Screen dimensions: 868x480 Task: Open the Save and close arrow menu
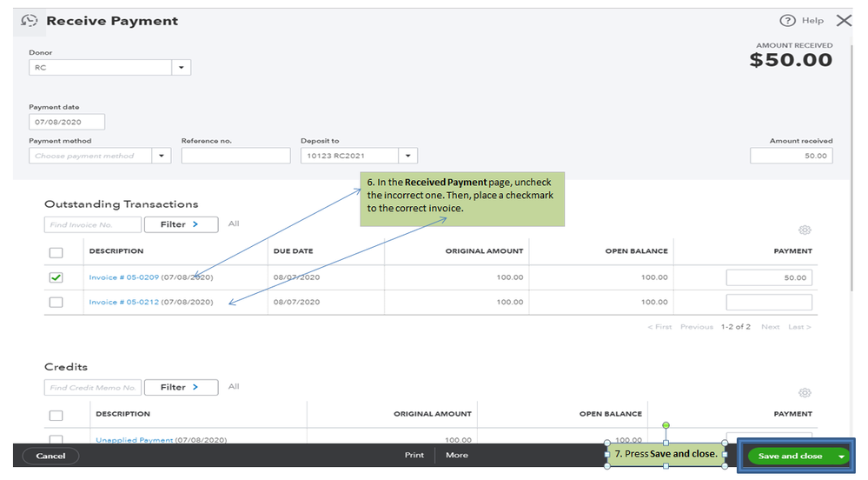841,456
